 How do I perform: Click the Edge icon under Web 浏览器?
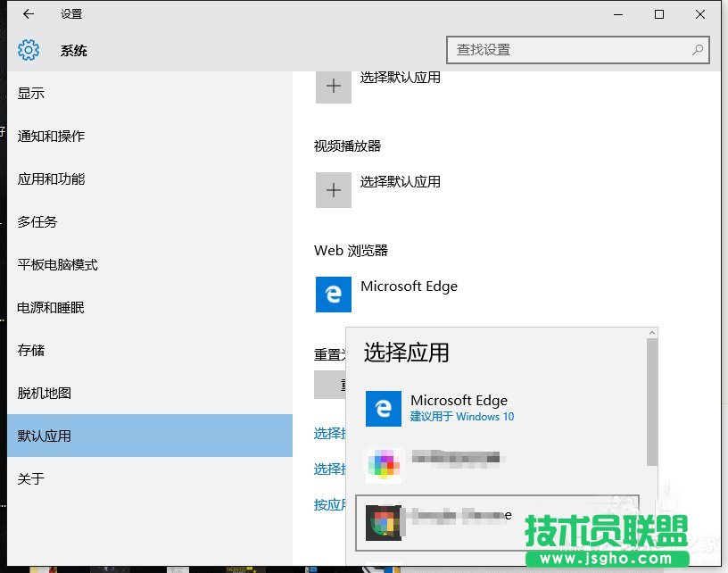click(x=334, y=295)
